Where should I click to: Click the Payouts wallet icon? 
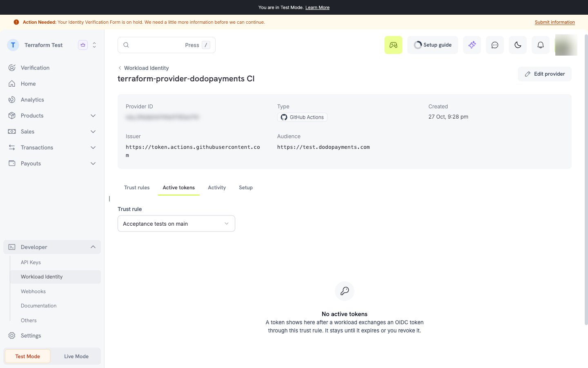tap(12, 164)
